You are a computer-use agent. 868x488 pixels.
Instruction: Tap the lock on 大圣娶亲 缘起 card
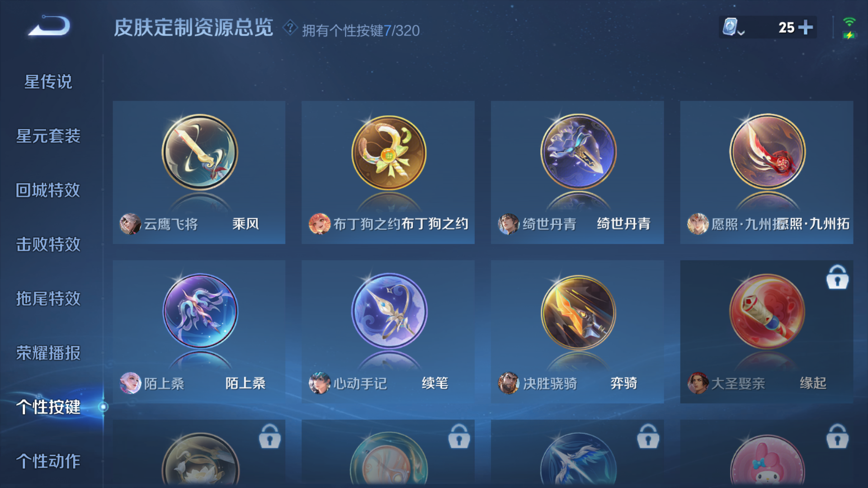[x=837, y=277]
